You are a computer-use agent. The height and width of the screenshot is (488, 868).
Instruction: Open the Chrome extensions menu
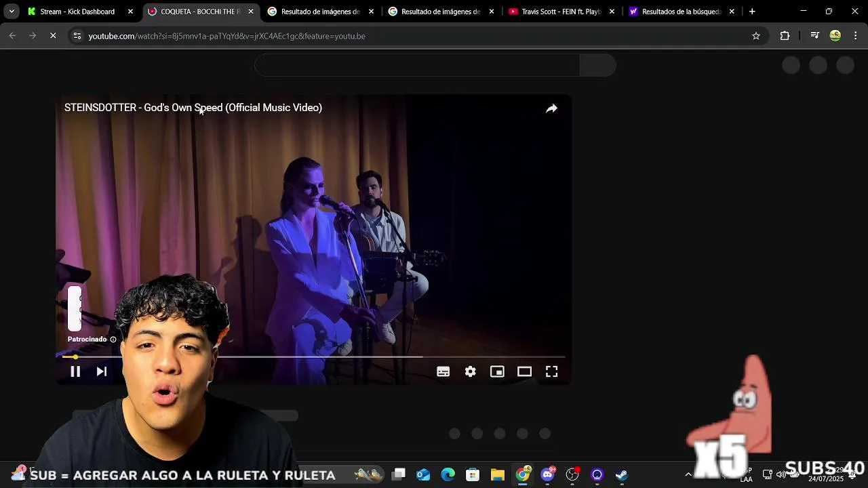[x=785, y=36]
